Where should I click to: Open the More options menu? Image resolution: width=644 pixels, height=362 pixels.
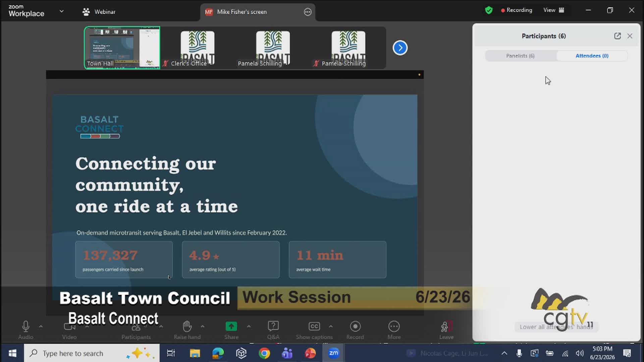tap(394, 330)
